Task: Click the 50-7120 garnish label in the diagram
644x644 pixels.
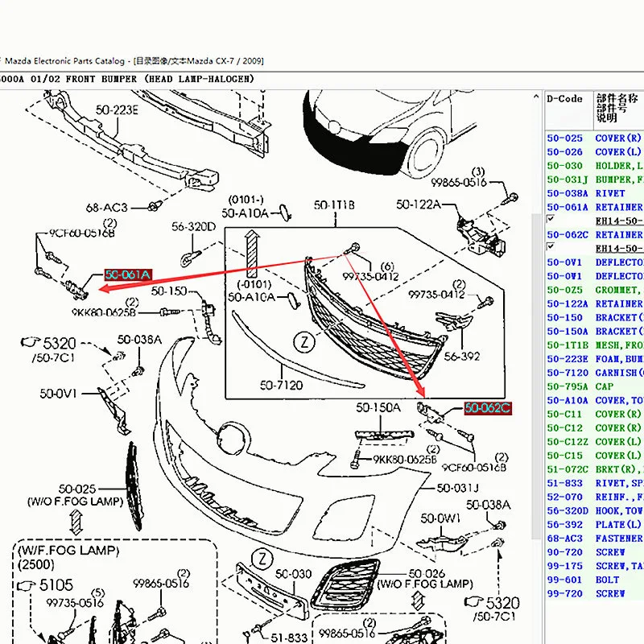Action: coord(280,386)
